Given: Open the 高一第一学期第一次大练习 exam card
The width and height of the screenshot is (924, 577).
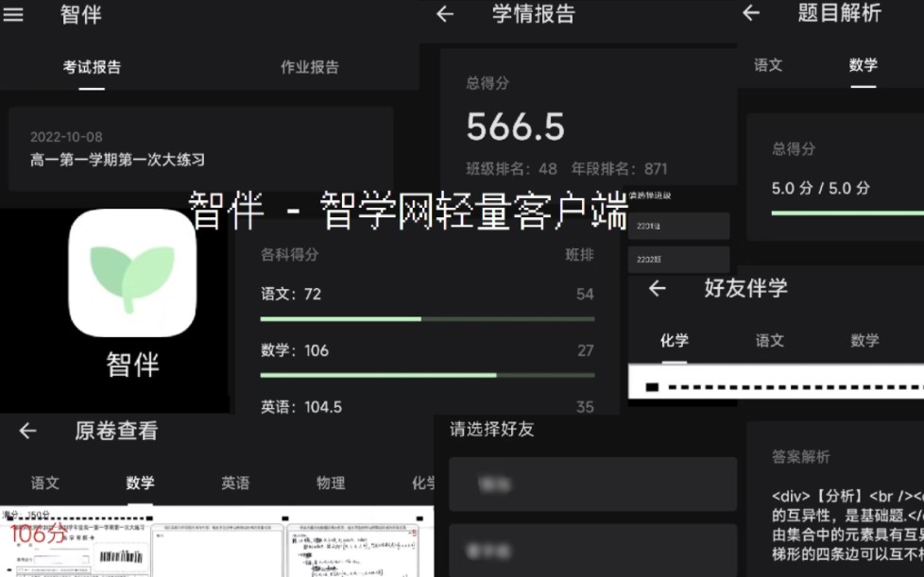Looking at the screenshot, I should [x=201, y=149].
